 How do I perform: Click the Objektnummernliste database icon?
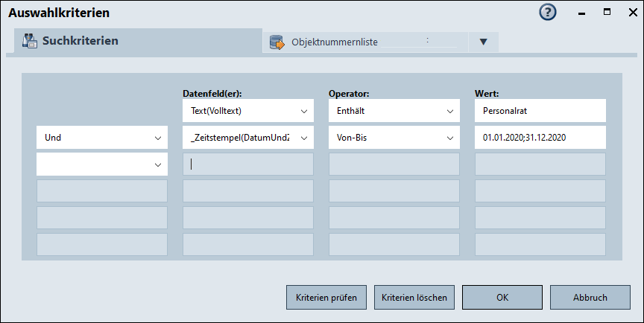tap(277, 42)
